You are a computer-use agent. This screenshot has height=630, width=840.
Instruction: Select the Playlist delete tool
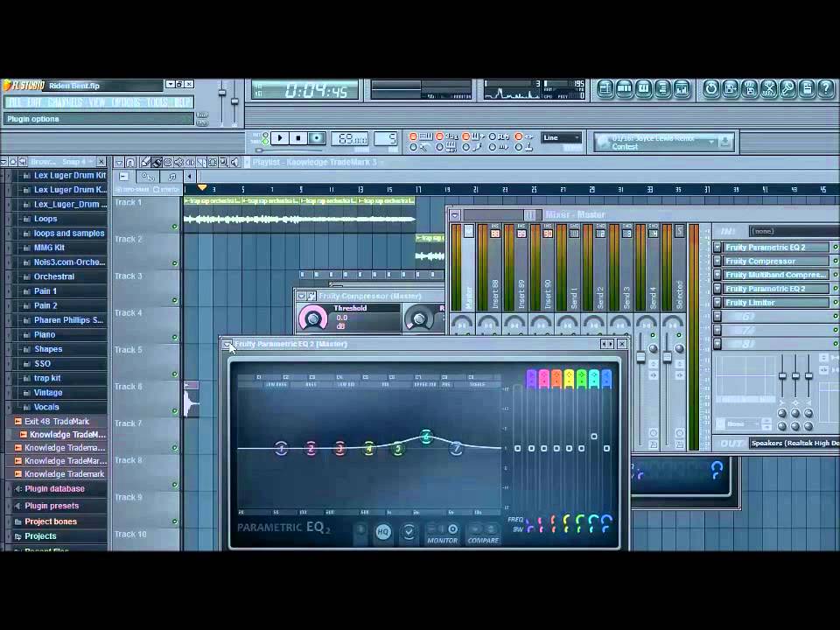click(x=168, y=162)
